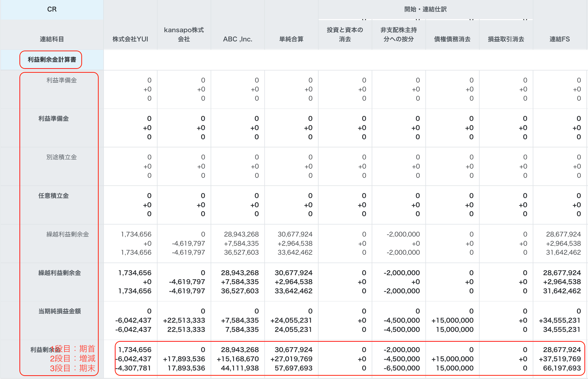Viewport: 588px width, 379px height.
Task: Click the 別途積立金 row label
Action: point(61,157)
